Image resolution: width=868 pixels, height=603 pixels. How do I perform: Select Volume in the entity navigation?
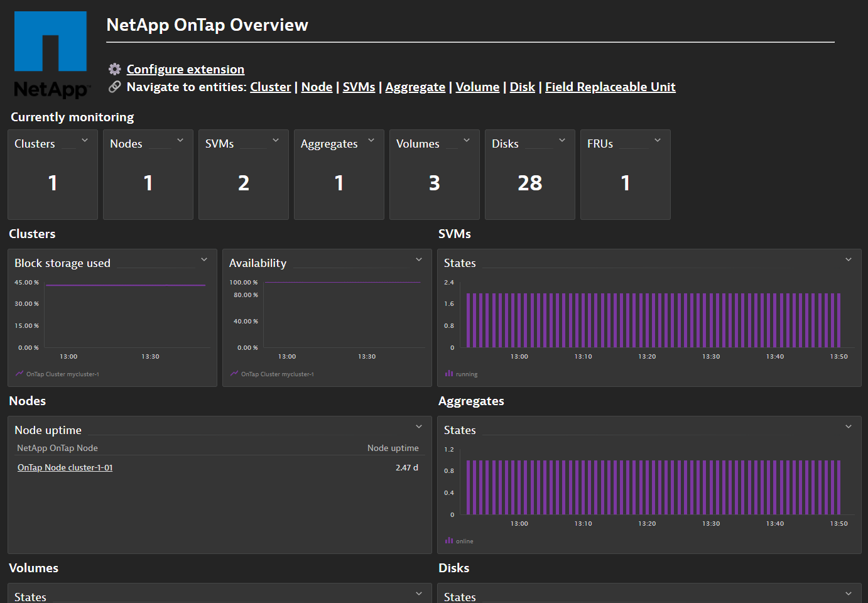(x=477, y=87)
